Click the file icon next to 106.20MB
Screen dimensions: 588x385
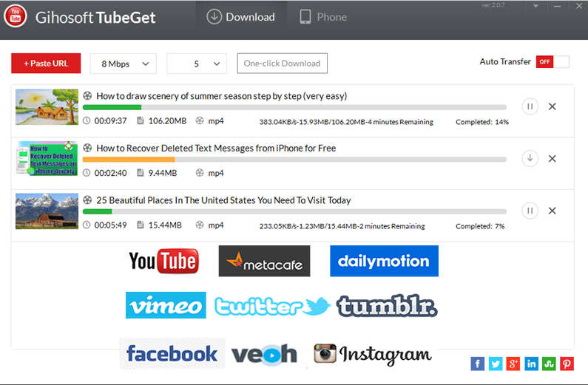tap(141, 120)
